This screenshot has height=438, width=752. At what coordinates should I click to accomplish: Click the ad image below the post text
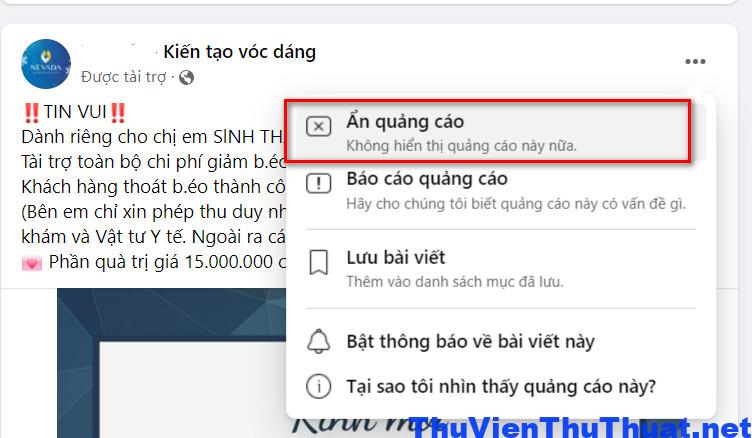(x=172, y=363)
